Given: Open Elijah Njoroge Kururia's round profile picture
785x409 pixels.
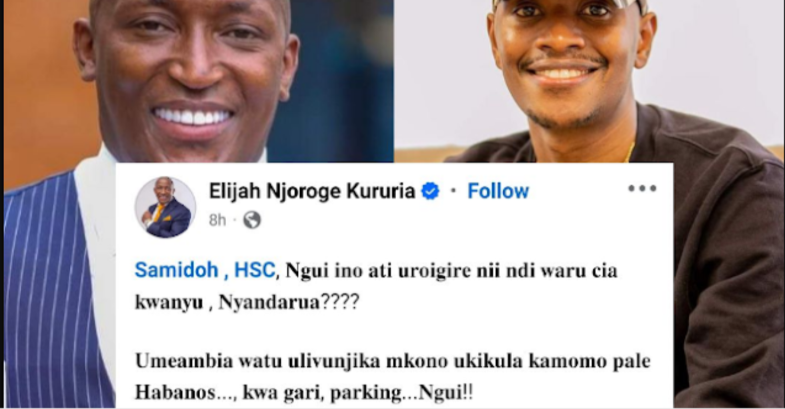Looking at the screenshot, I should click(165, 207).
